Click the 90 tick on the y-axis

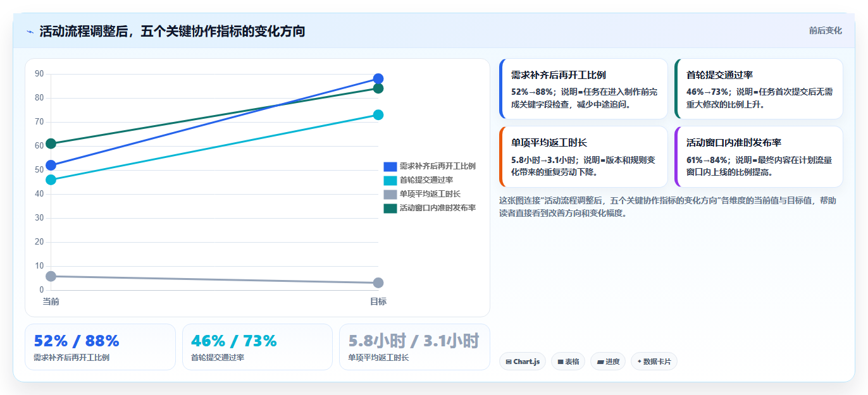[x=39, y=74]
